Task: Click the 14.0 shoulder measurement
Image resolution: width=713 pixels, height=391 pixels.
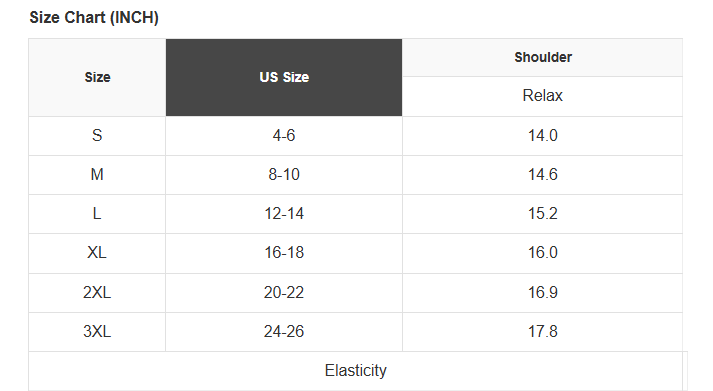Action: pyautogui.click(x=542, y=135)
